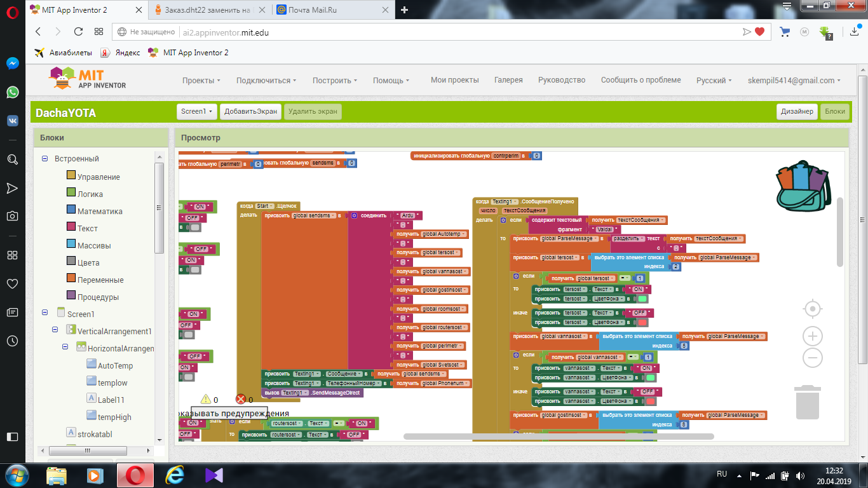The image size is (868, 488).
Task: Open Speed Dial grid button
Action: point(98,32)
